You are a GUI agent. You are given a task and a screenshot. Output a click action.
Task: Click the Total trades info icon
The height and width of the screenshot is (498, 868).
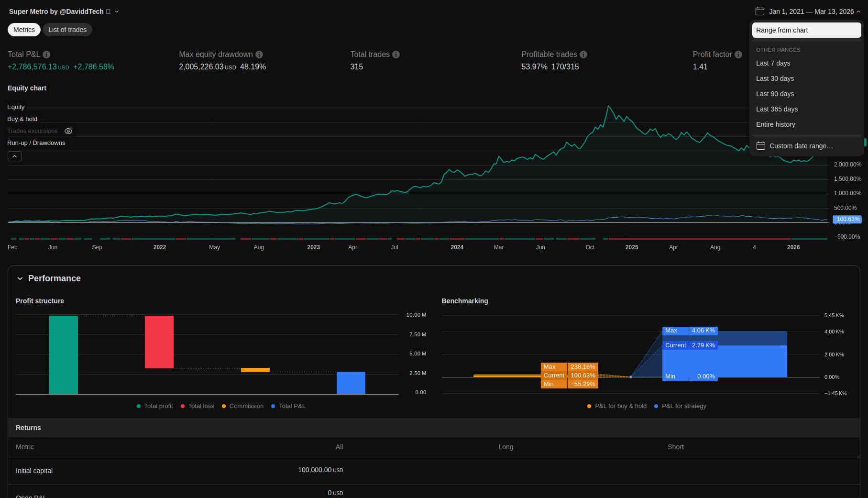[x=396, y=55]
